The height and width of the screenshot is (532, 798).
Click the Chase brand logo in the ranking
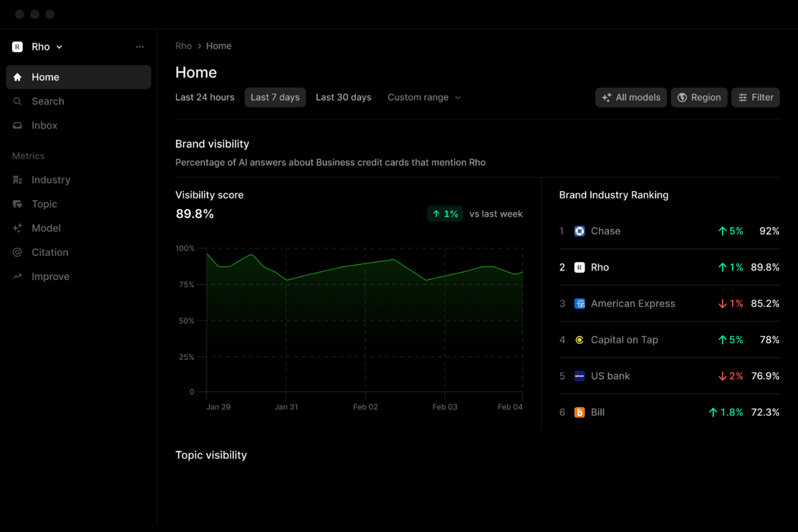(579, 231)
